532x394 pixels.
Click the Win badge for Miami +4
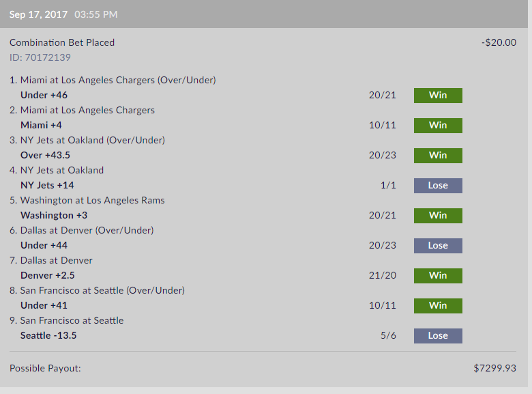(438, 126)
